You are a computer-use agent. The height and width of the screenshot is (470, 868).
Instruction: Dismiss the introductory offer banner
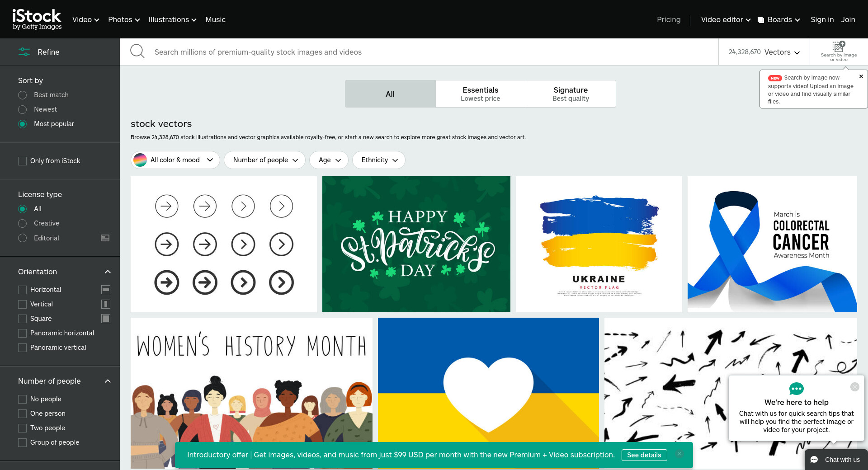679,454
